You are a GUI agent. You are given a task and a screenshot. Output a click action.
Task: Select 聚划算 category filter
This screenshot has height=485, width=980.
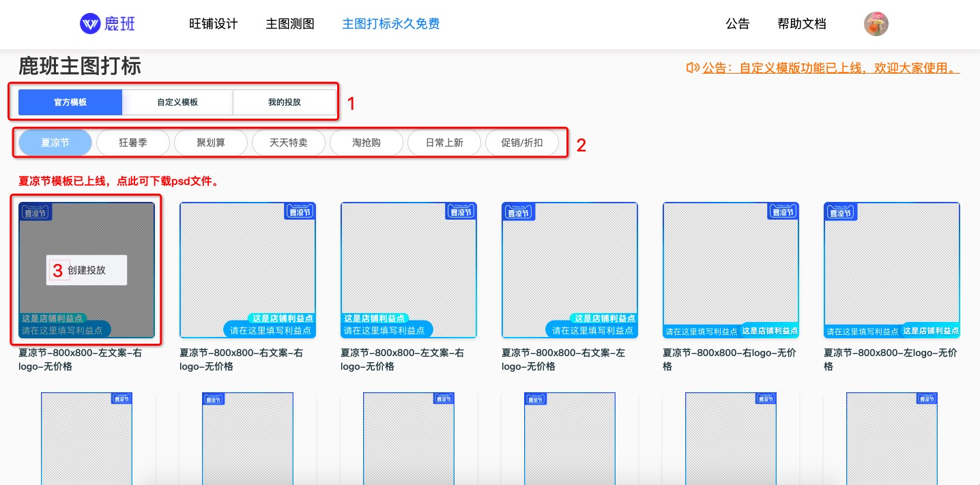211,143
